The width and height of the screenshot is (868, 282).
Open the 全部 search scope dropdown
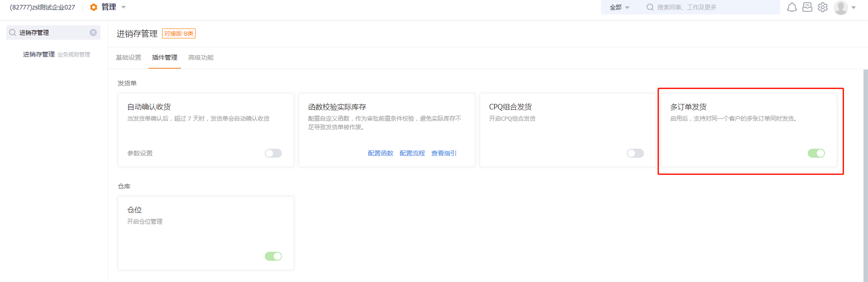tap(620, 7)
